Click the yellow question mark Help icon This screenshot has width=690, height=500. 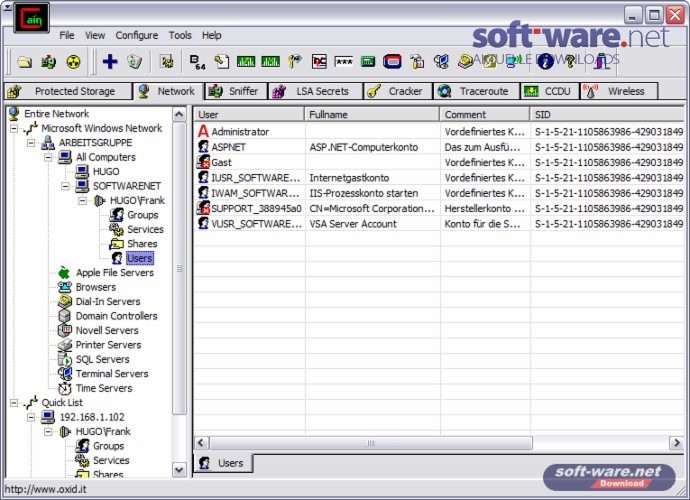click(x=570, y=61)
